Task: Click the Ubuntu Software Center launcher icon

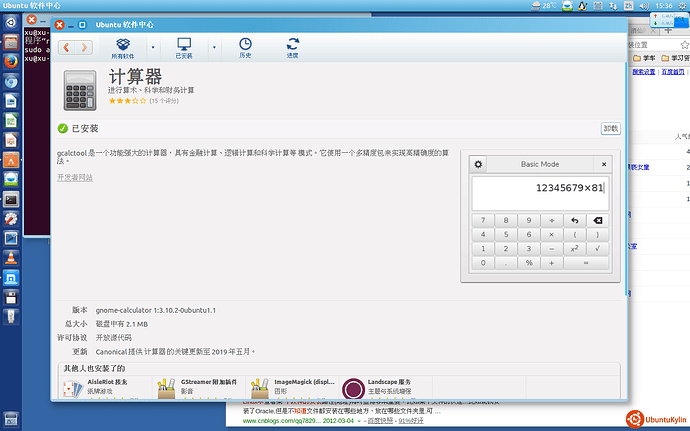Action: point(11,160)
